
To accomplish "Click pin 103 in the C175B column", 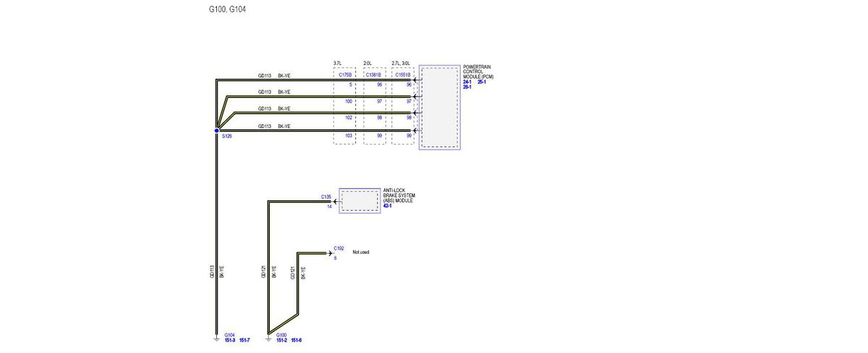I will pyautogui.click(x=348, y=135).
